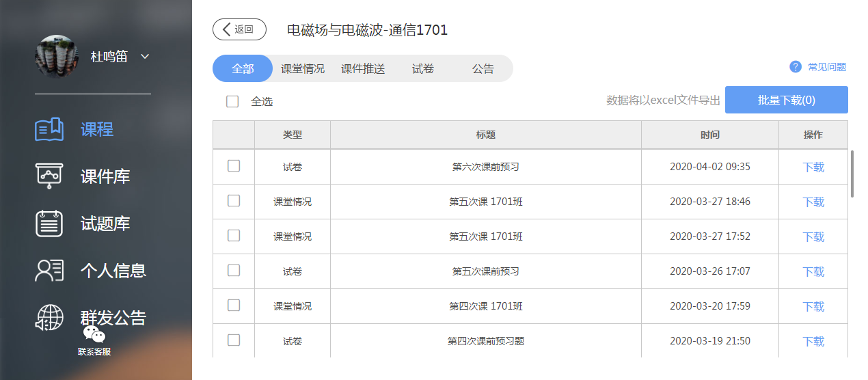868x380 pixels.
Task: Select checkbox for 第四次课前预习题 row
Action: pos(234,340)
